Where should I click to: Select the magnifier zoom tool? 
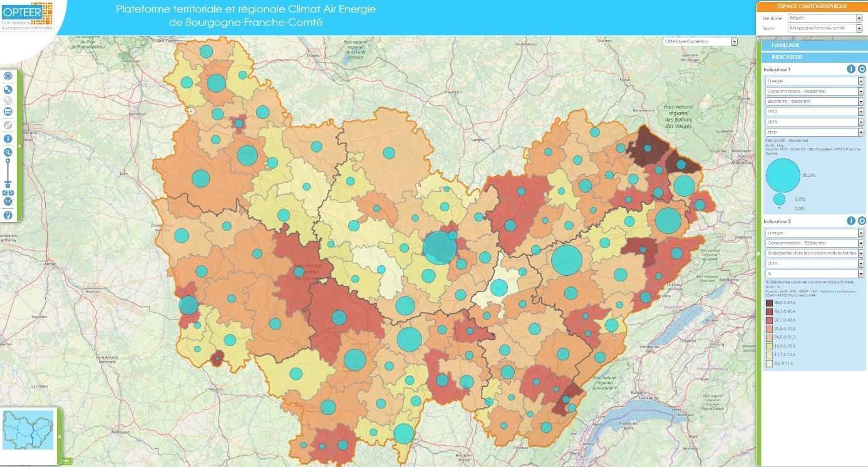8,152
